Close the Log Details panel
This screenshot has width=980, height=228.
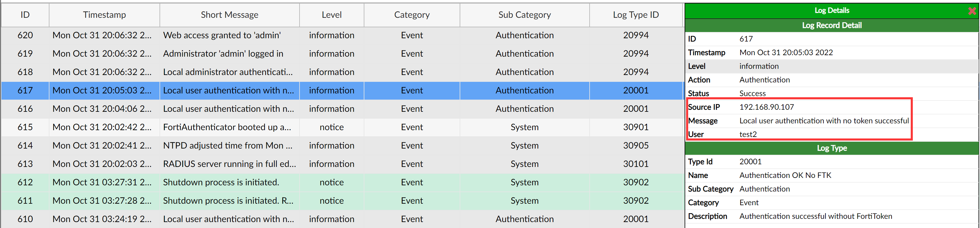[x=972, y=11]
